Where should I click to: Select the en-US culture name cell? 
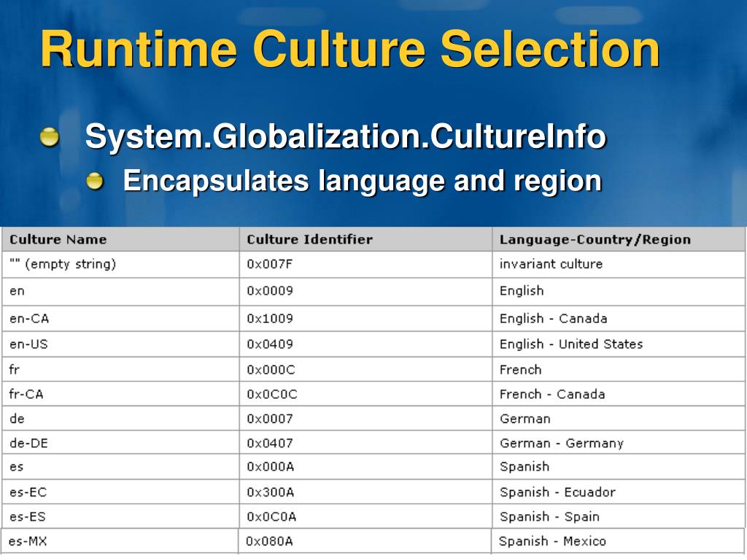pyautogui.click(x=120, y=344)
